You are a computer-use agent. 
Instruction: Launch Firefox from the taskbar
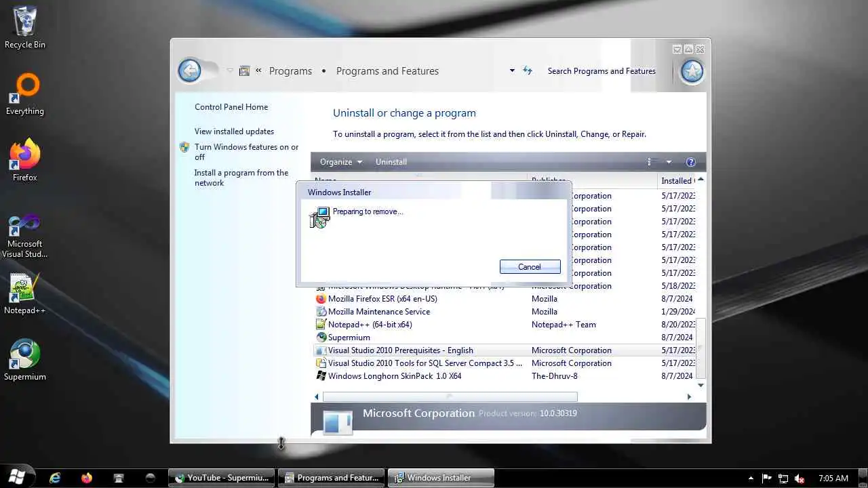87,478
